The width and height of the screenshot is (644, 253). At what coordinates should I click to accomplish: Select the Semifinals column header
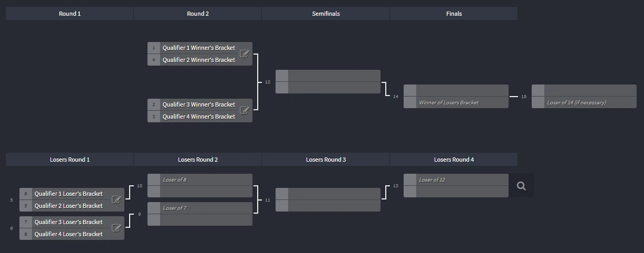pyautogui.click(x=326, y=14)
